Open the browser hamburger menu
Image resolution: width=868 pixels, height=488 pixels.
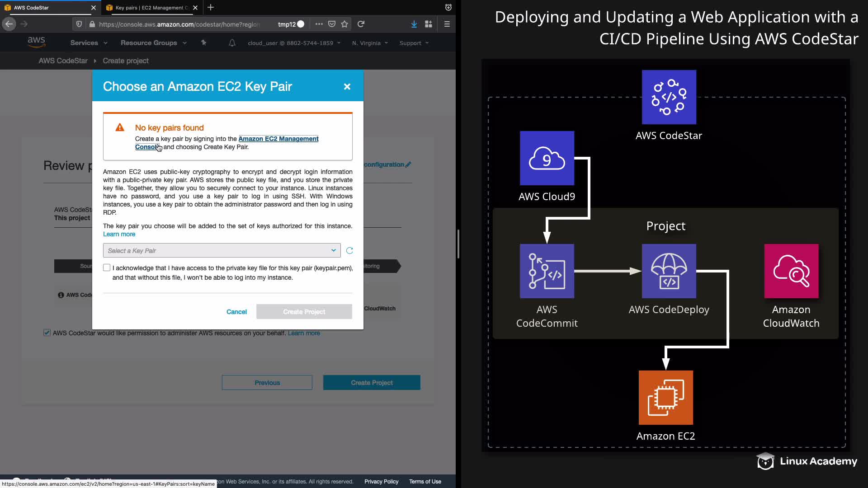[447, 24]
